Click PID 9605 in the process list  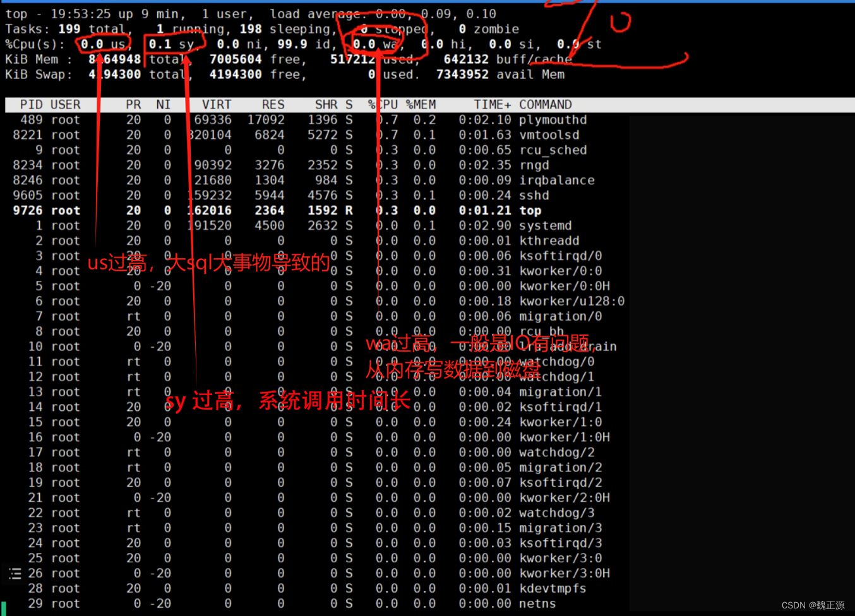pos(28,196)
